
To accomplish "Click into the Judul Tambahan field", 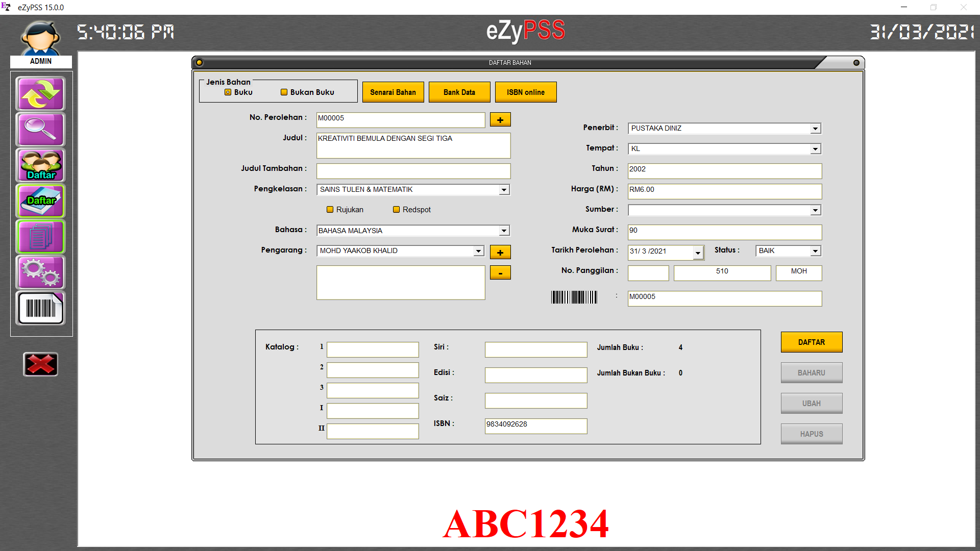I will coord(413,171).
